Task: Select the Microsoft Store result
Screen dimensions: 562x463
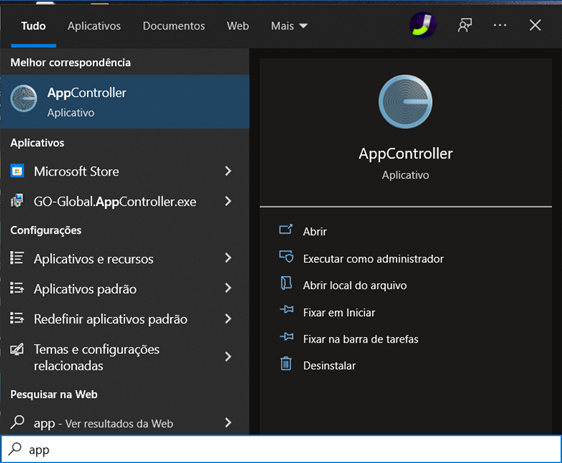Action: coord(125,171)
